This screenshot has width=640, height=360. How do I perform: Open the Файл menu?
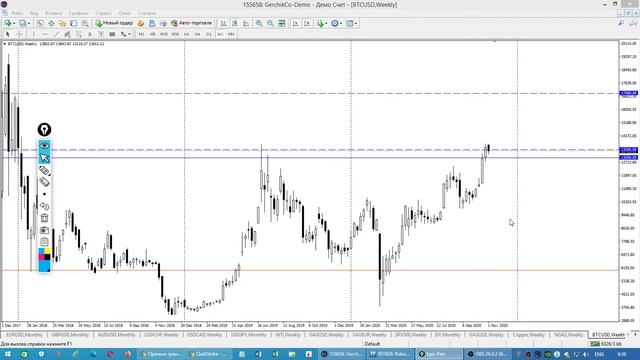[x=17, y=13]
